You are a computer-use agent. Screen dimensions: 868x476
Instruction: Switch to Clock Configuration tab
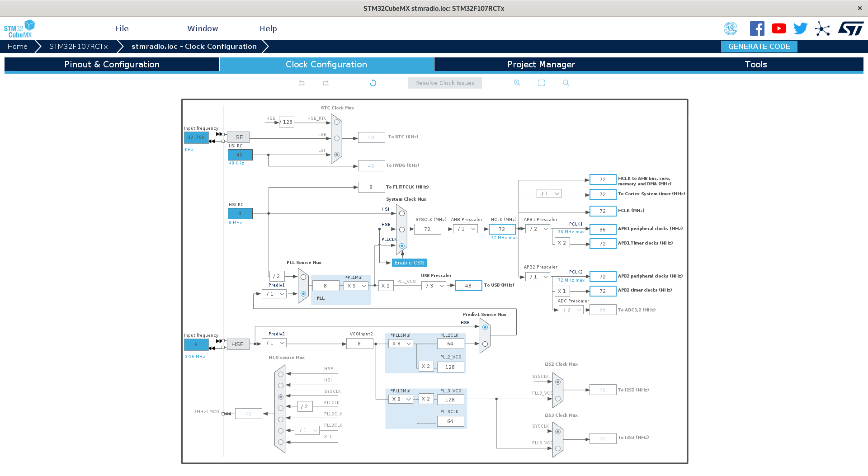tap(326, 64)
